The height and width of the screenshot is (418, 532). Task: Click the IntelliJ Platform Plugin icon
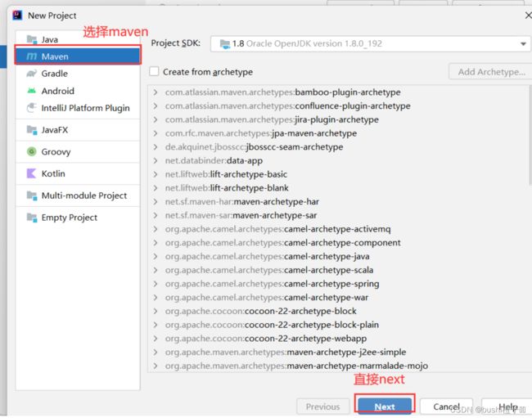click(32, 108)
